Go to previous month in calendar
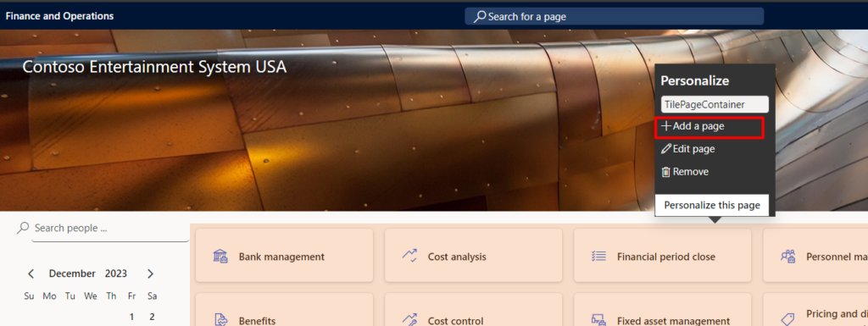This screenshot has height=326, width=868. [x=31, y=274]
